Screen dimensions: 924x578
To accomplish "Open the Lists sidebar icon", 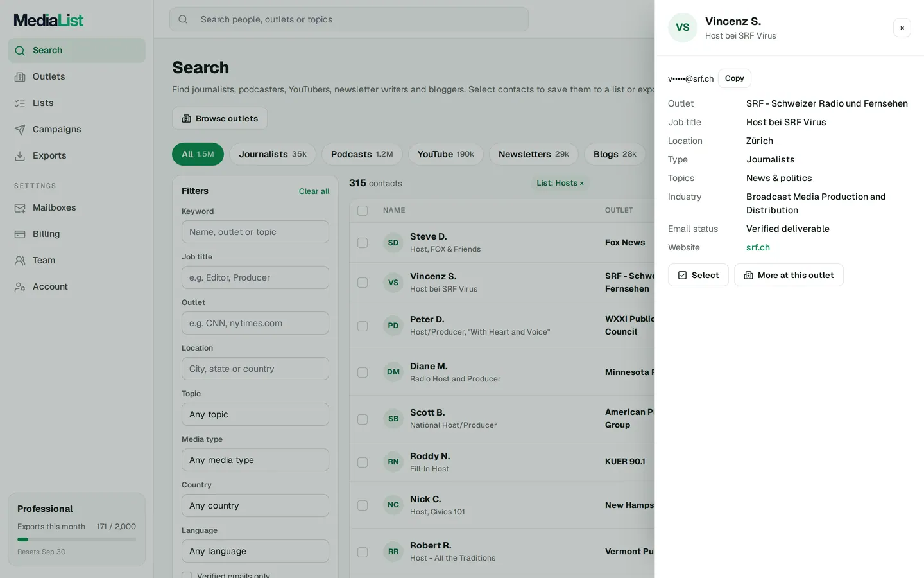I will (x=20, y=103).
